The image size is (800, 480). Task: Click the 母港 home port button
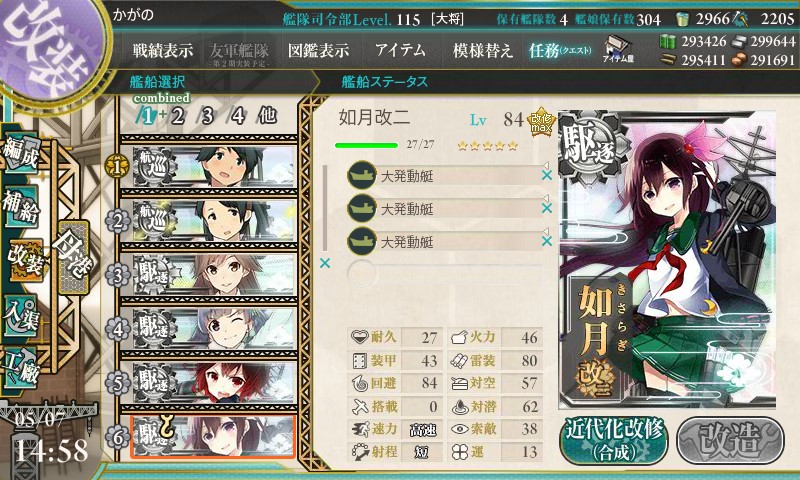point(73,257)
